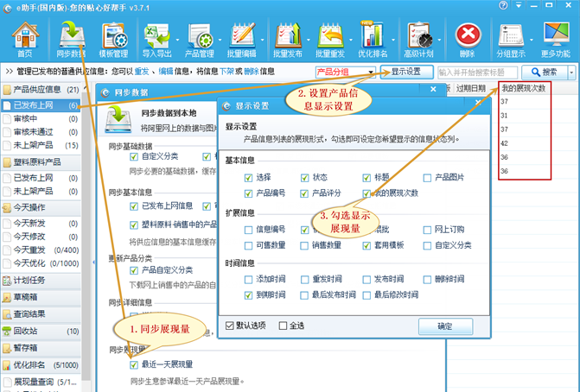Expand the 搜索 button dropdown arrow

coord(571,72)
